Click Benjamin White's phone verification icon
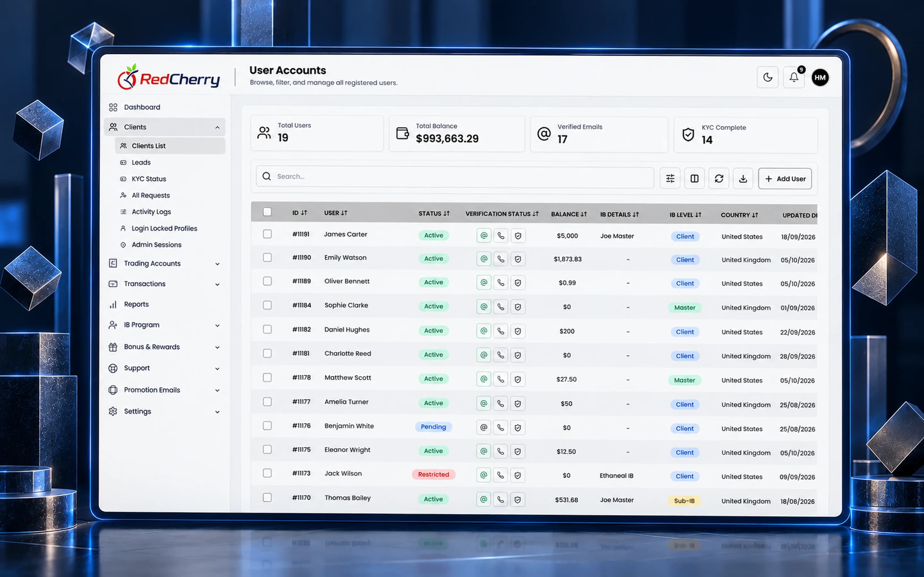The height and width of the screenshot is (577, 924). point(501,427)
